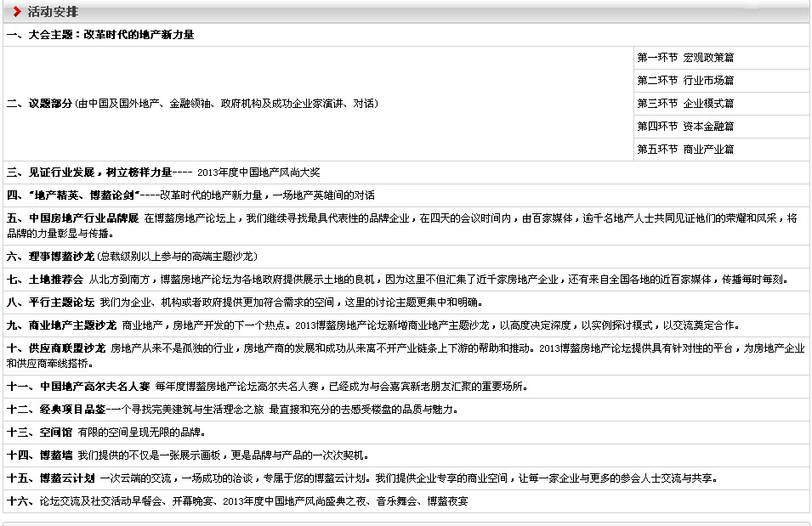Select the 三、见证行业发展 heading
The width and height of the screenshot is (812, 526).
[x=88, y=173]
